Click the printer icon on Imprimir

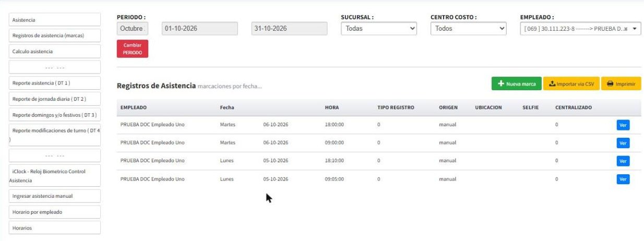pyautogui.click(x=610, y=83)
